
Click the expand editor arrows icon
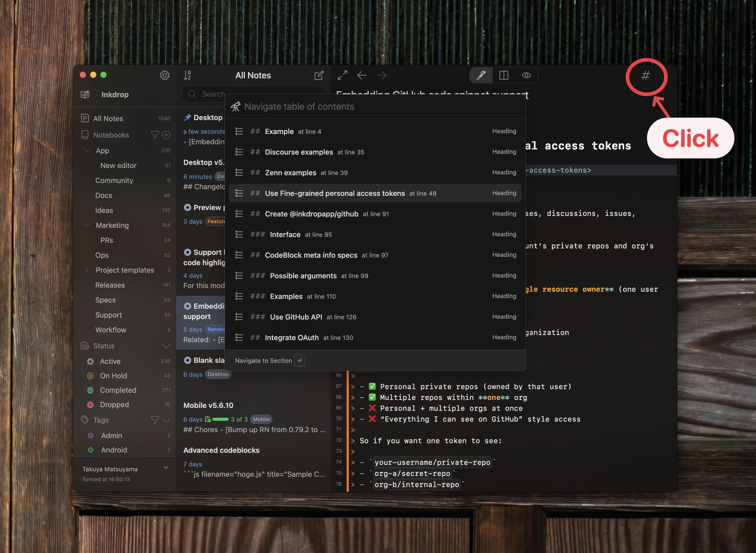pos(342,75)
